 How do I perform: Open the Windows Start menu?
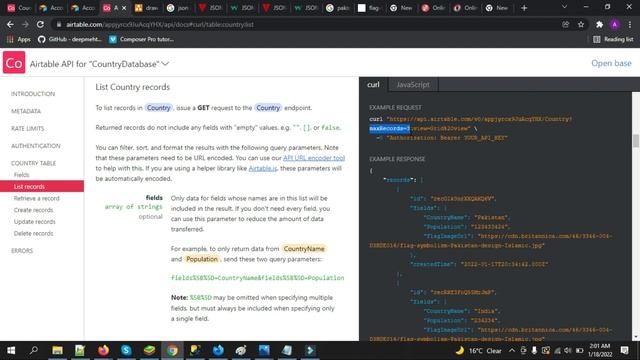[11, 350]
